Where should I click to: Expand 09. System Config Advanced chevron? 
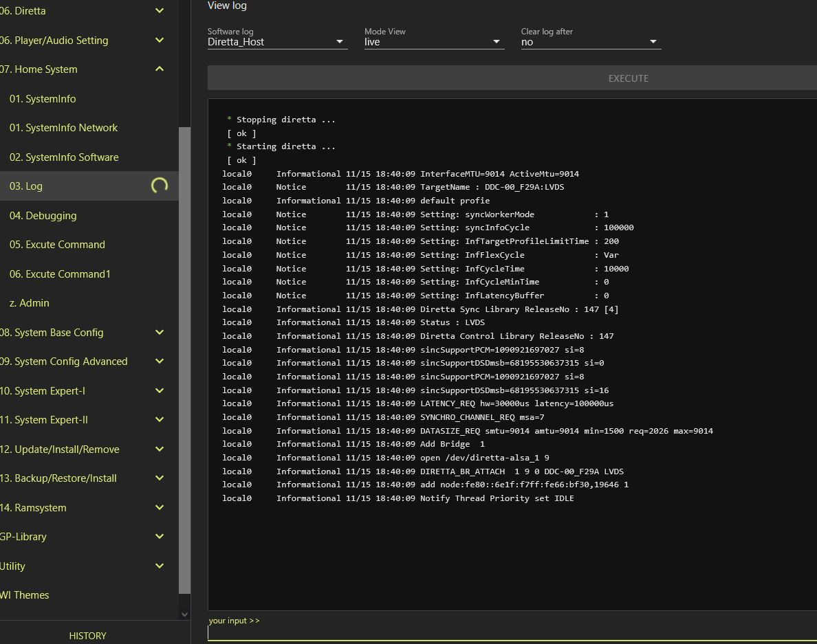pyautogui.click(x=160, y=362)
